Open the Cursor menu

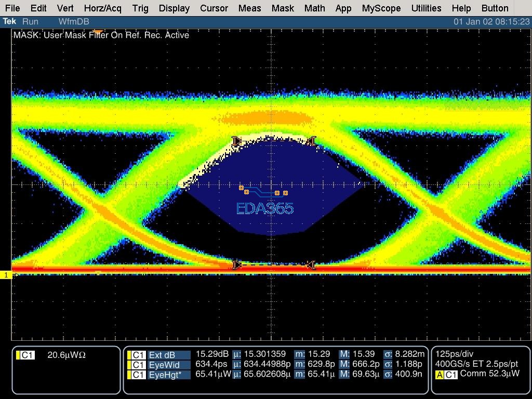coord(214,8)
